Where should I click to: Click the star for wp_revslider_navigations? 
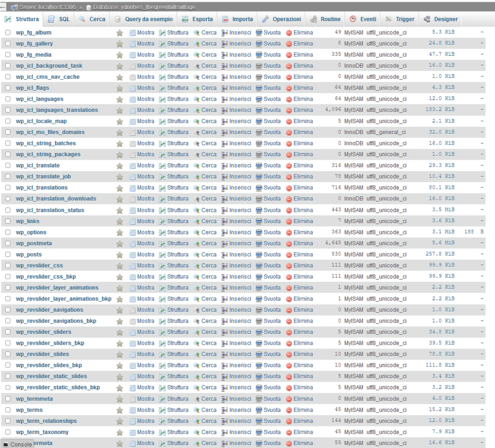(x=119, y=311)
